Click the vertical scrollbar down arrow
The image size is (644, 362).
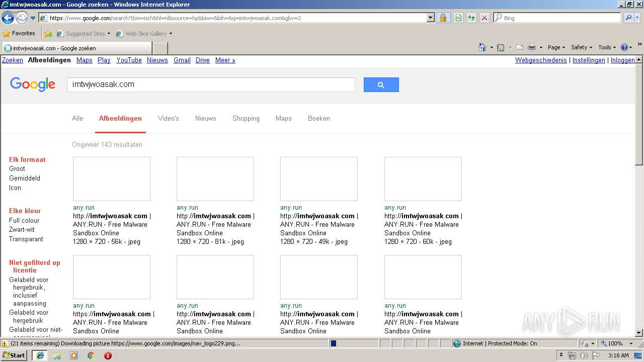pos(639,332)
